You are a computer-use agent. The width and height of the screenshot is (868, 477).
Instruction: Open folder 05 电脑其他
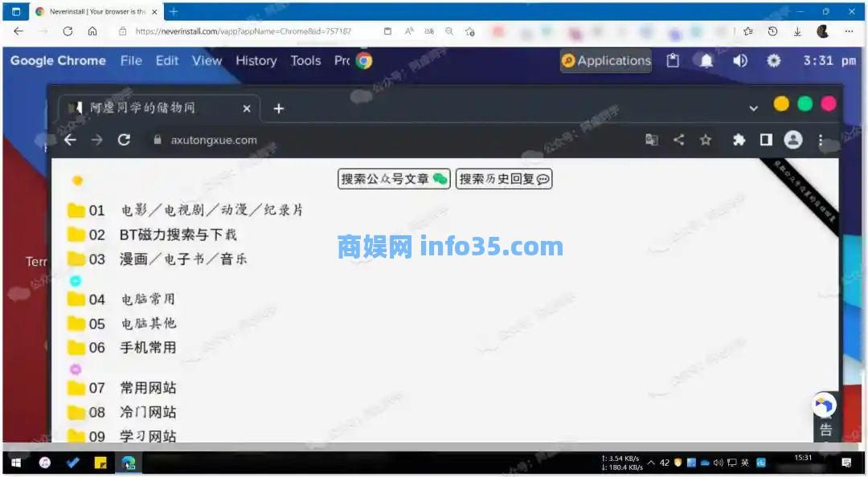(x=122, y=324)
